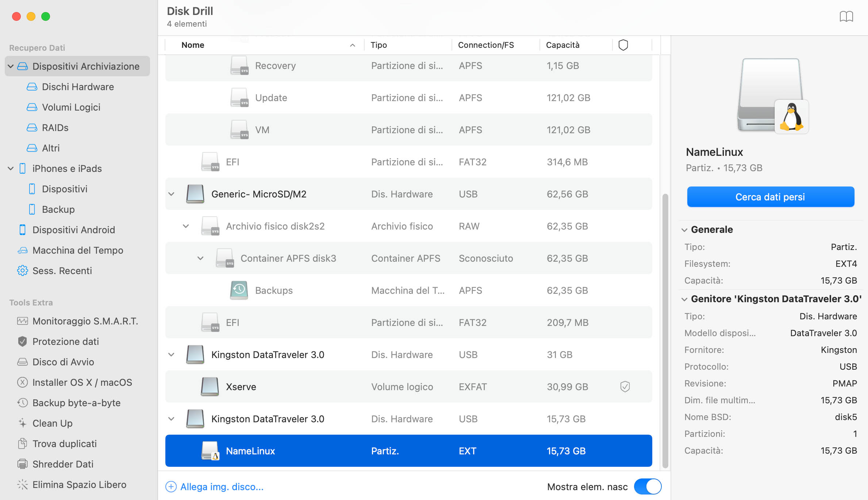
Task: Collapse the iPhones e iPads sidebar group
Action: coord(11,169)
